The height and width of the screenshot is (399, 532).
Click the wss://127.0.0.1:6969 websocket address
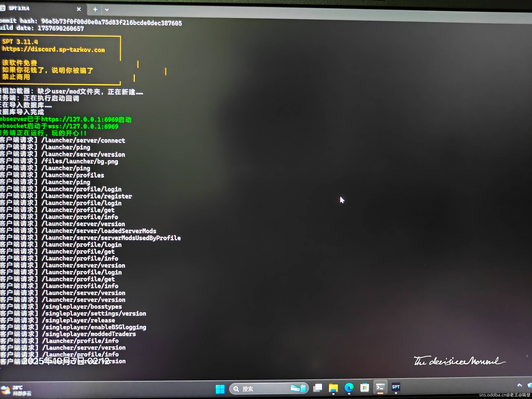tap(83, 126)
